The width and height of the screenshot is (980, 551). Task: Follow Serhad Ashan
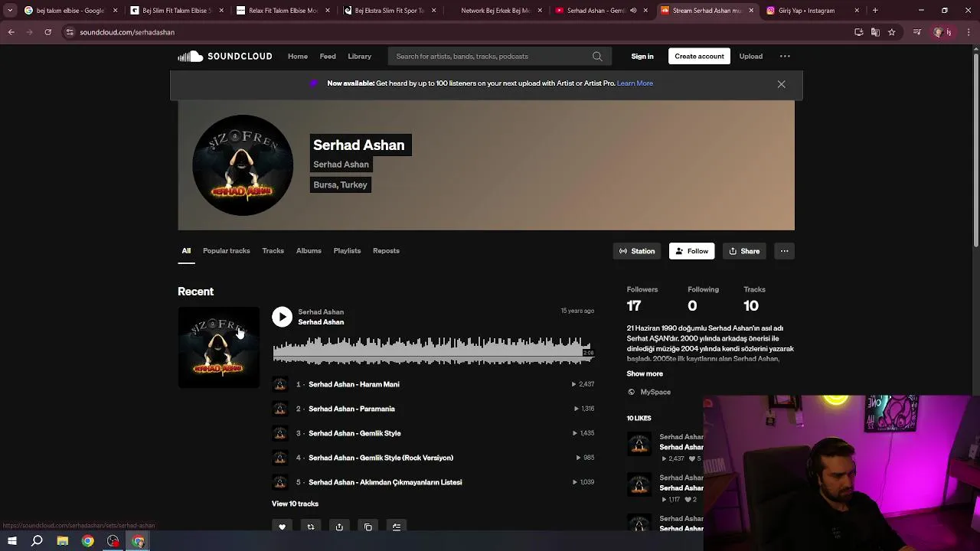tap(691, 251)
